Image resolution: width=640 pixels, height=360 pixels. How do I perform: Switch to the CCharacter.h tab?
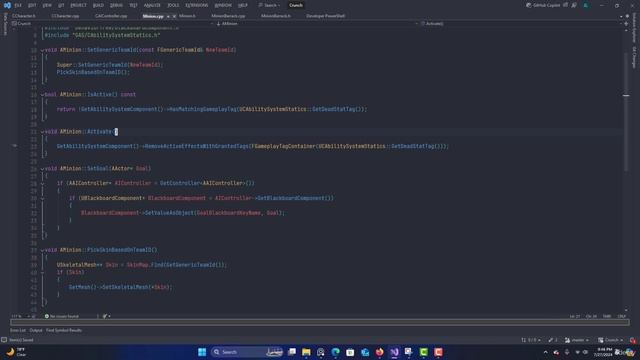coord(24,16)
